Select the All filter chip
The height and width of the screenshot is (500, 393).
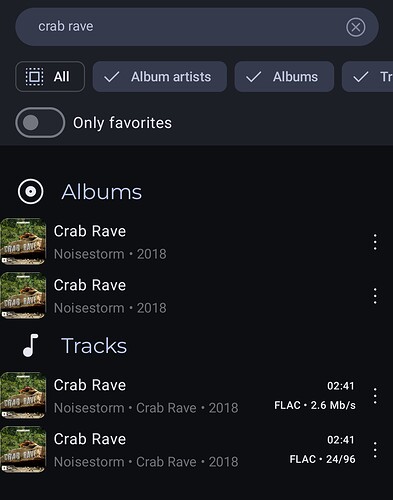[50, 77]
